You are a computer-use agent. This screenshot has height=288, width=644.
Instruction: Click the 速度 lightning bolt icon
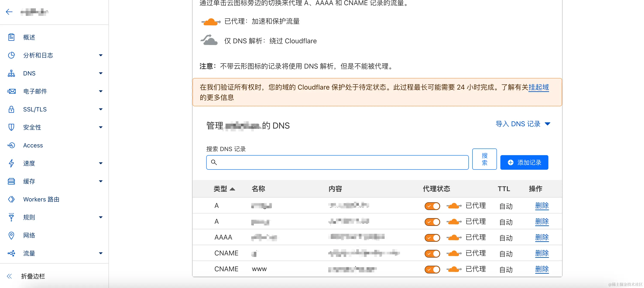coord(11,163)
